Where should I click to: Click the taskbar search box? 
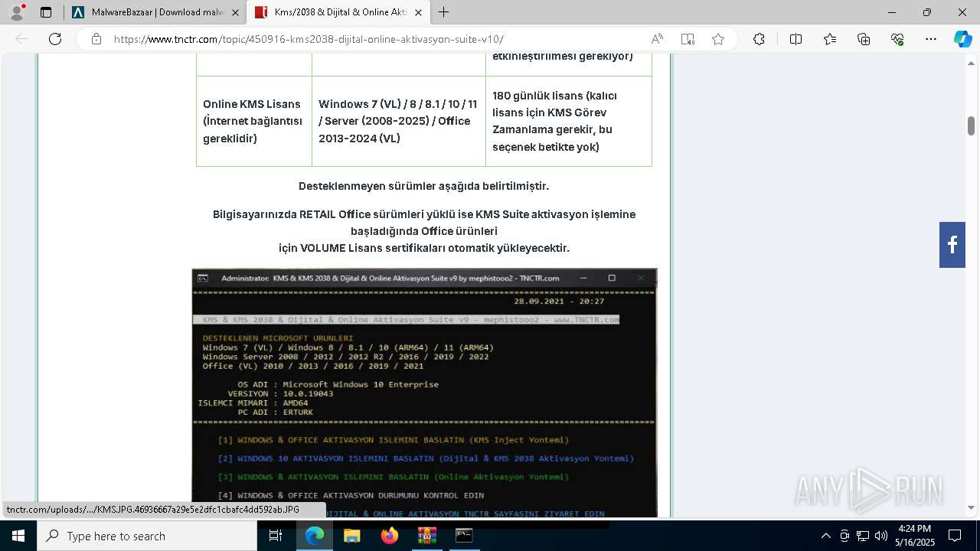pyautogui.click(x=146, y=536)
